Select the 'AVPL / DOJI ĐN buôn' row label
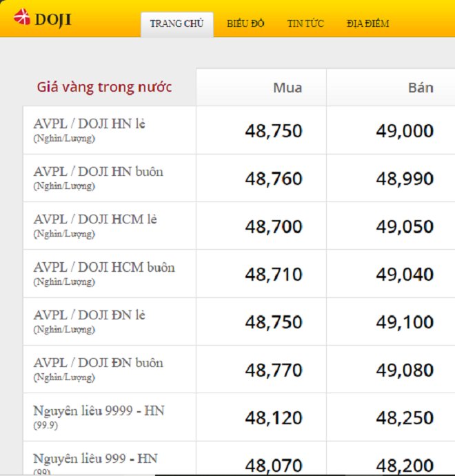455x476 pixels. (99, 363)
